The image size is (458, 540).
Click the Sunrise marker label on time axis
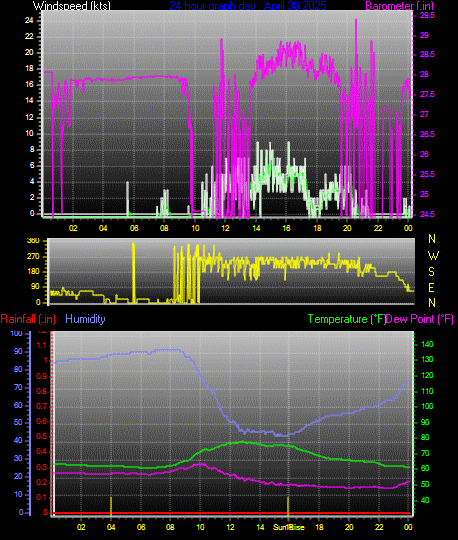click(289, 527)
